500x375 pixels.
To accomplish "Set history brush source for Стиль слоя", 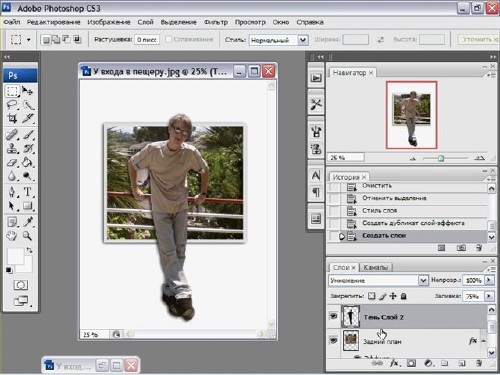I will [334, 211].
